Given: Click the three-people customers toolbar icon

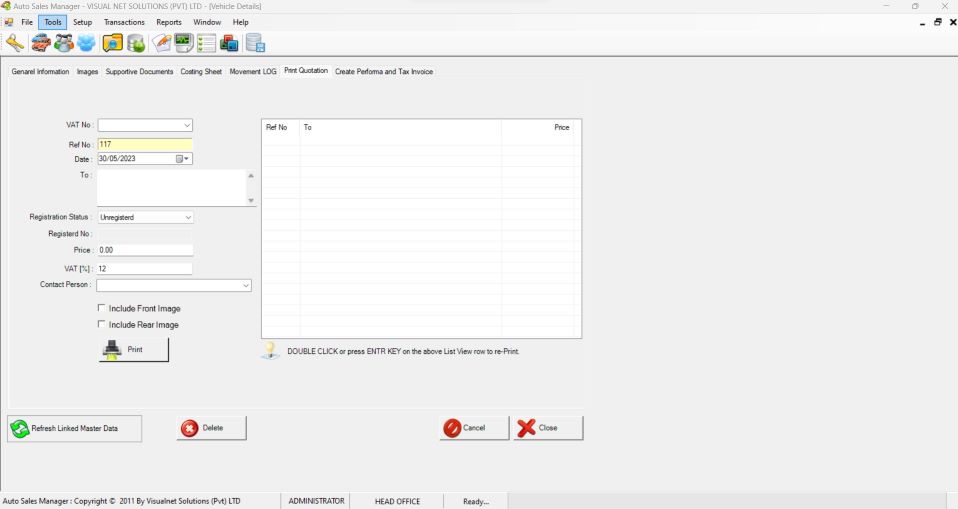Looking at the screenshot, I should 64,43.
